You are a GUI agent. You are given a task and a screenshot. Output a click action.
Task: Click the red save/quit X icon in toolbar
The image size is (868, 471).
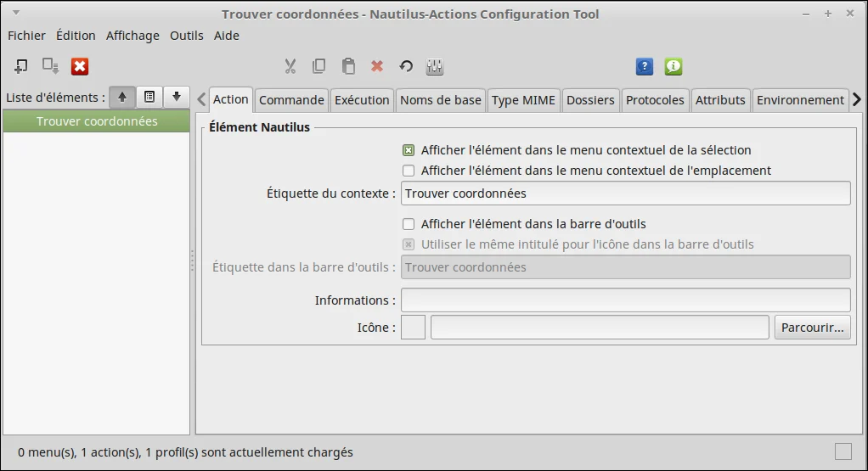[x=80, y=66]
